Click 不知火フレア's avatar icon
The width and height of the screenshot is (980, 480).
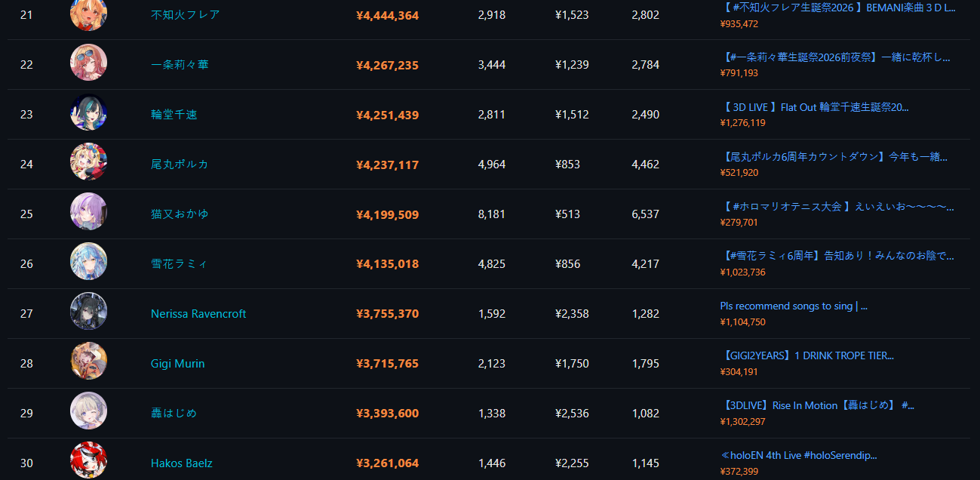pos(88,13)
